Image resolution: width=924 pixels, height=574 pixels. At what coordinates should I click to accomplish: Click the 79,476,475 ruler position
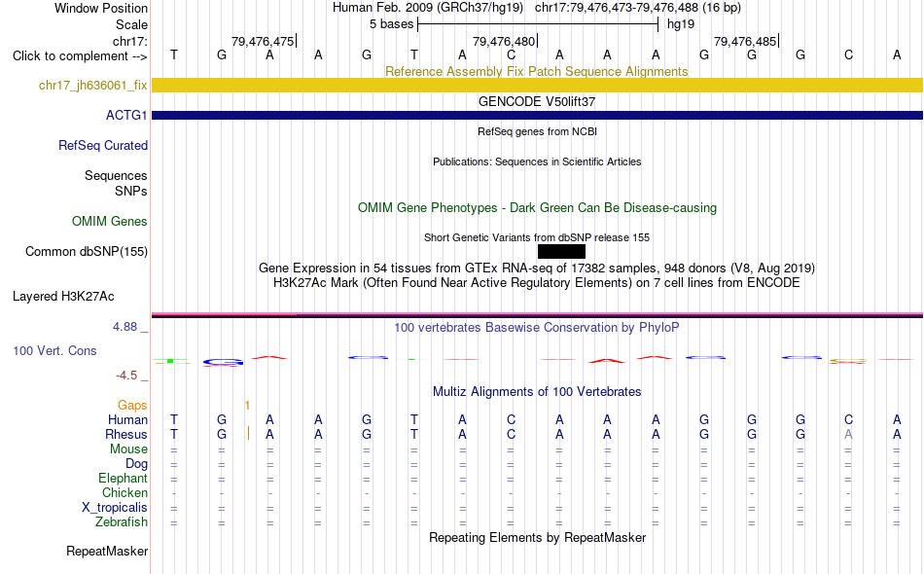(263, 41)
